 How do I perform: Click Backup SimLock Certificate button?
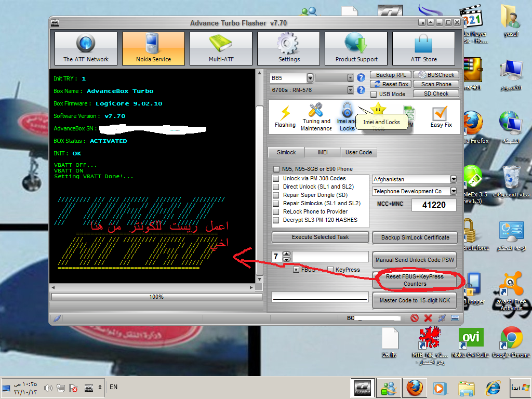pos(415,237)
